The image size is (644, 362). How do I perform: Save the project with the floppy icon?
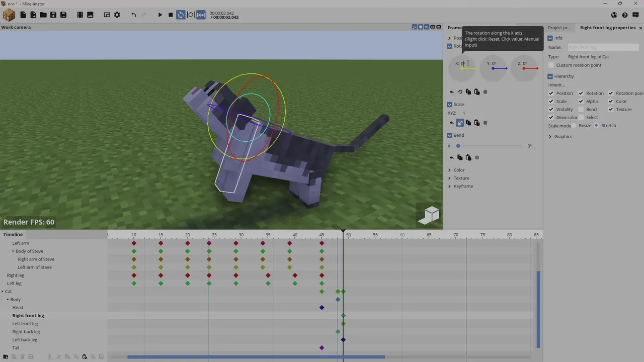point(53,15)
